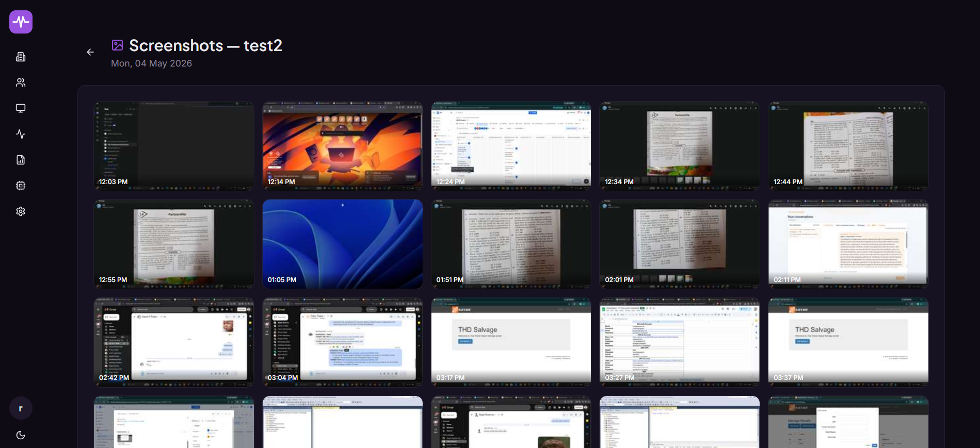Image resolution: width=980 pixels, height=448 pixels.
Task: Select the 02:01 PM screenshot
Action: pos(680,244)
